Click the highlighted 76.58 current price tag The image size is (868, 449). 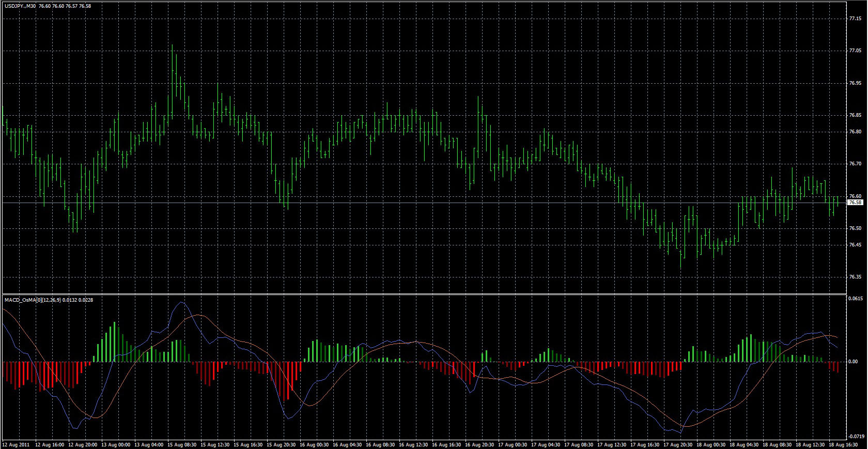(855, 203)
